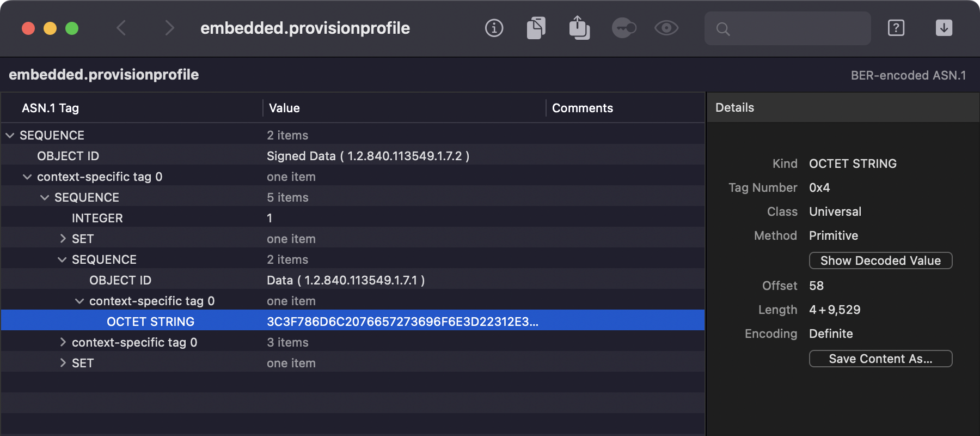980x436 pixels.
Task: Click the copy documents icon
Action: (x=536, y=28)
